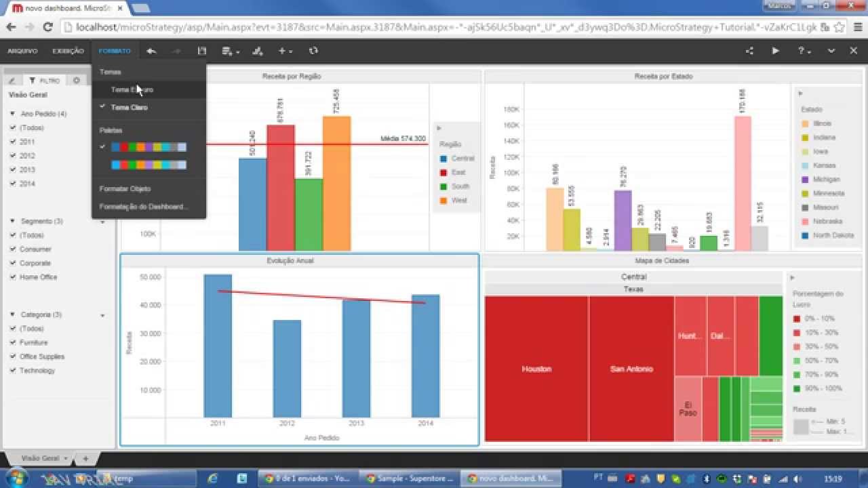Click the add visualization chart icon
The height and width of the screenshot is (488, 868).
tap(257, 51)
